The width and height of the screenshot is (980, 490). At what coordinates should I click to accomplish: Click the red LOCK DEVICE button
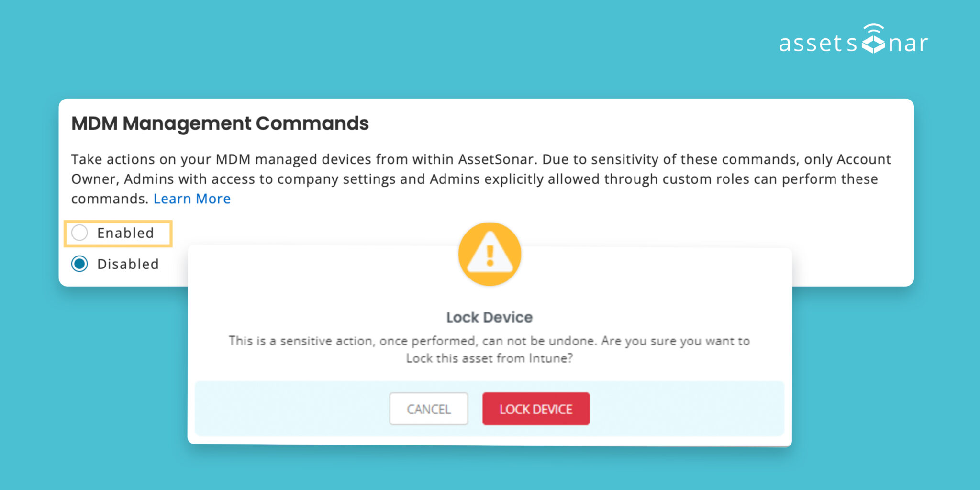[x=535, y=409]
